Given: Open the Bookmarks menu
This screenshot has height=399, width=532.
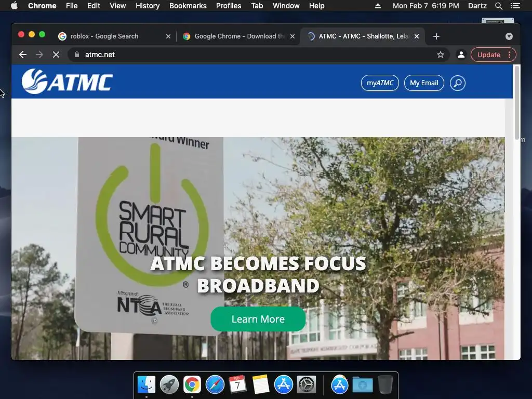Looking at the screenshot, I should pyautogui.click(x=188, y=6).
